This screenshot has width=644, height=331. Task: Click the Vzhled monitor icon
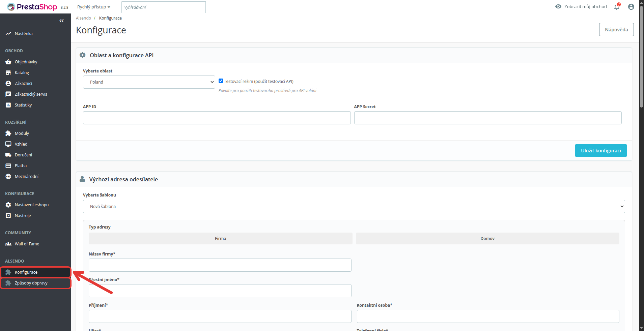[8, 144]
